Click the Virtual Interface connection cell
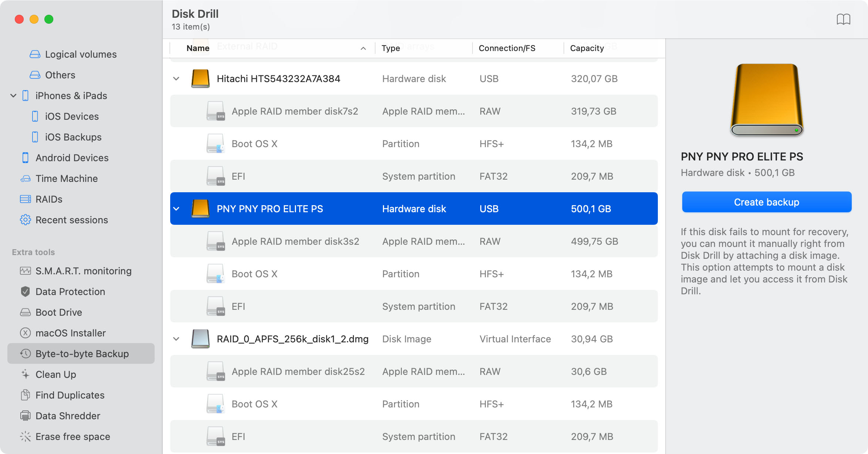The image size is (868, 454). (x=515, y=339)
